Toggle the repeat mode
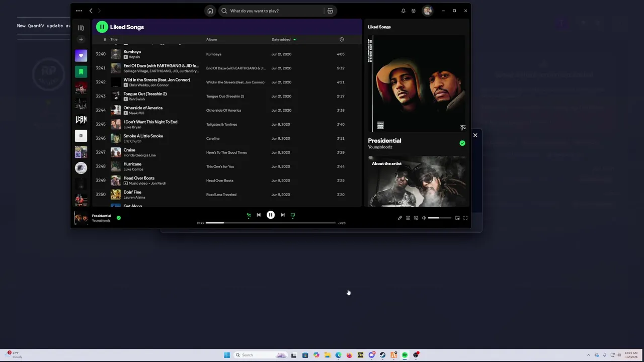644x362 pixels. pyautogui.click(x=293, y=215)
